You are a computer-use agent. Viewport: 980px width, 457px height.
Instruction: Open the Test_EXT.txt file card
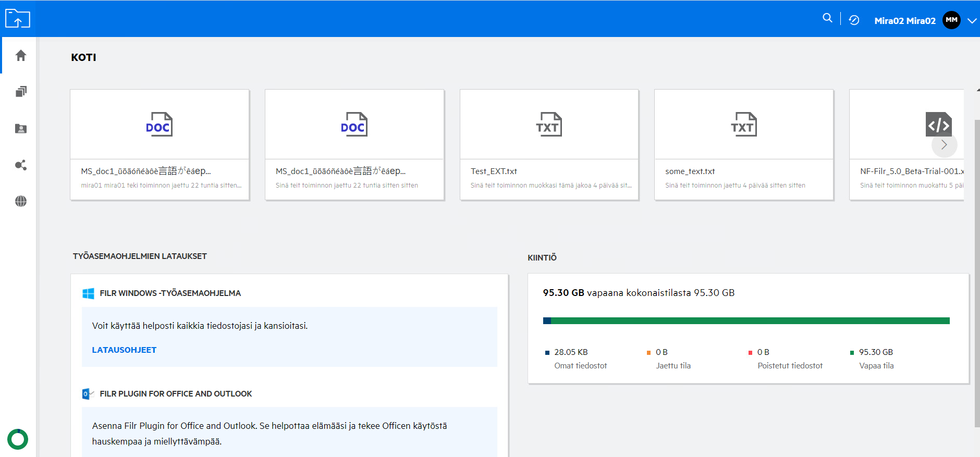pos(549,144)
